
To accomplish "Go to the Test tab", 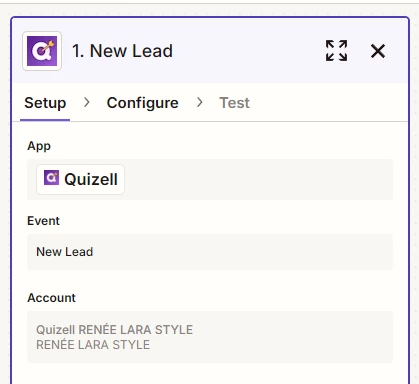I will tap(234, 103).
